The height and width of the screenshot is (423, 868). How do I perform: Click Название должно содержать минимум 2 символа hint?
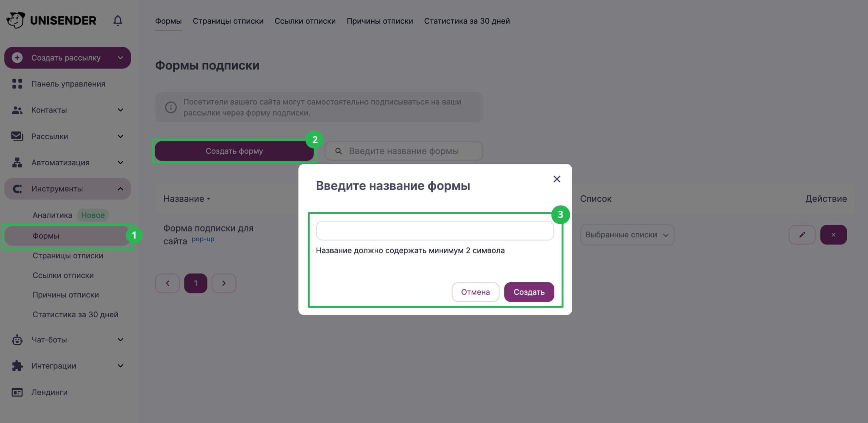coord(410,250)
